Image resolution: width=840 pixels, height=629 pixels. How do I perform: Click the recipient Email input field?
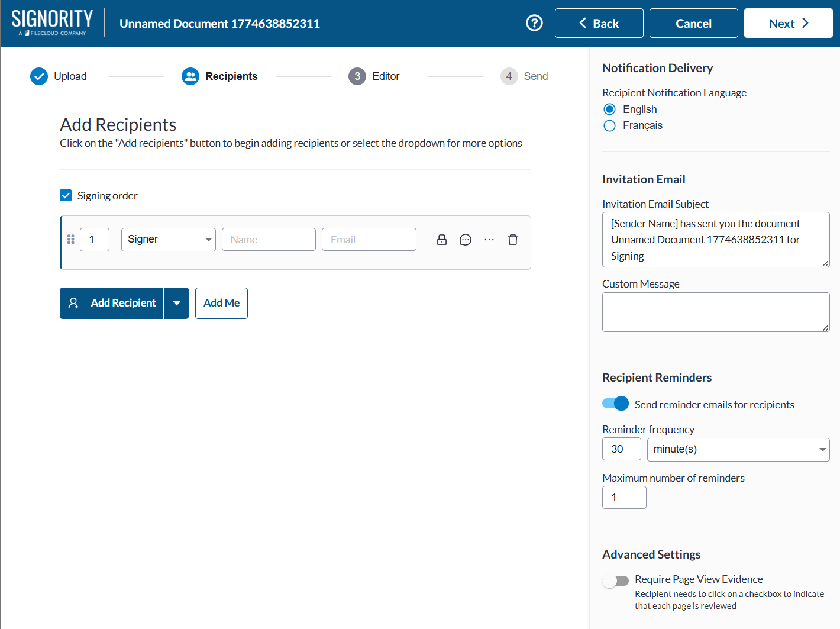click(369, 240)
